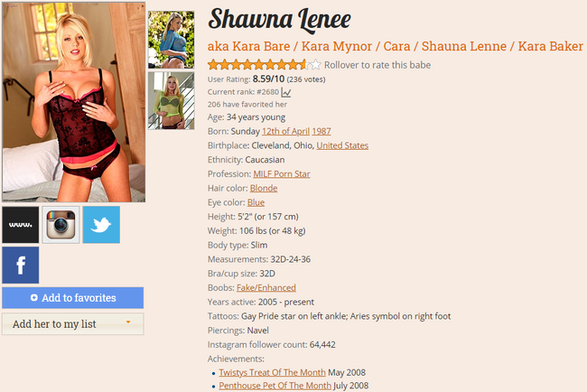Click the first rating star

[x=213, y=65]
